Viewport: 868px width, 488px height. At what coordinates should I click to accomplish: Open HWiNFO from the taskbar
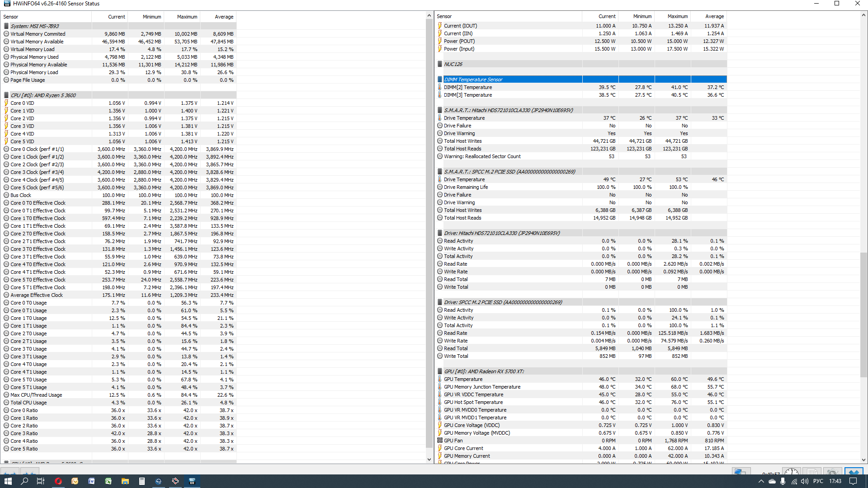[x=192, y=481]
